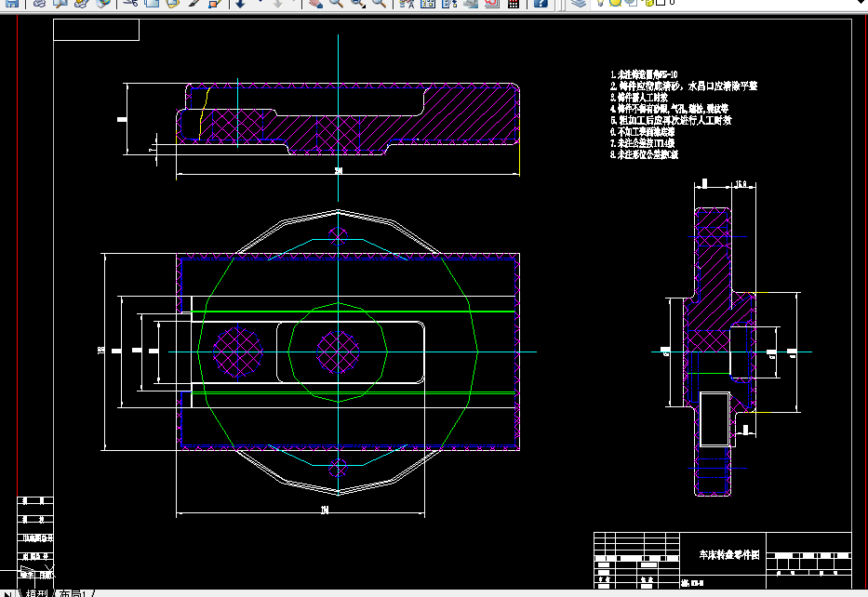Click the Block Editor icon

tap(215, 4)
